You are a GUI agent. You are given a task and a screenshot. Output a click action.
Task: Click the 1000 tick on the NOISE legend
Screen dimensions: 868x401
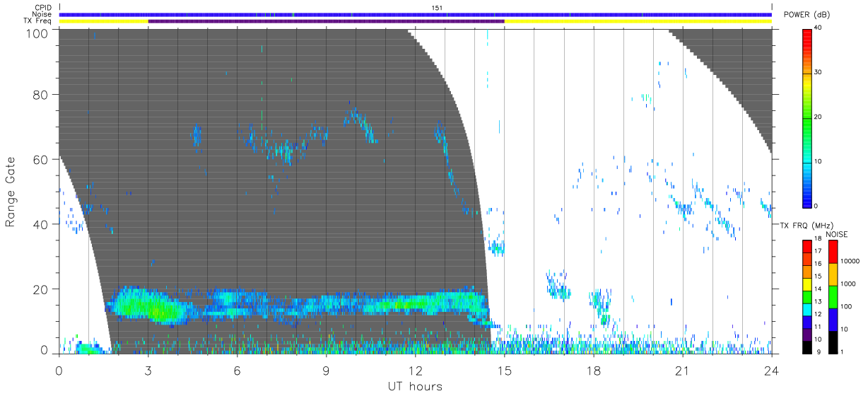(x=848, y=284)
